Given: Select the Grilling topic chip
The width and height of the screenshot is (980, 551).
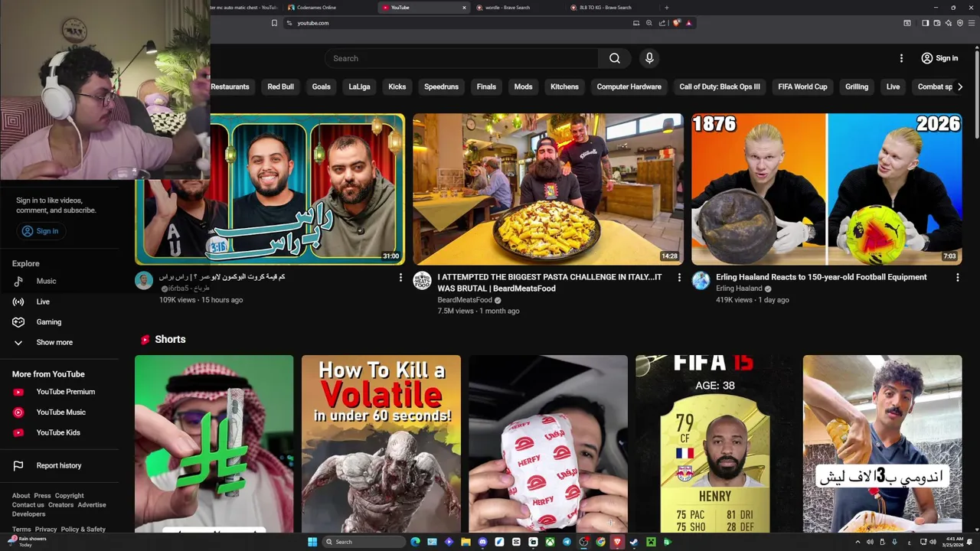Looking at the screenshot, I should click(x=857, y=86).
